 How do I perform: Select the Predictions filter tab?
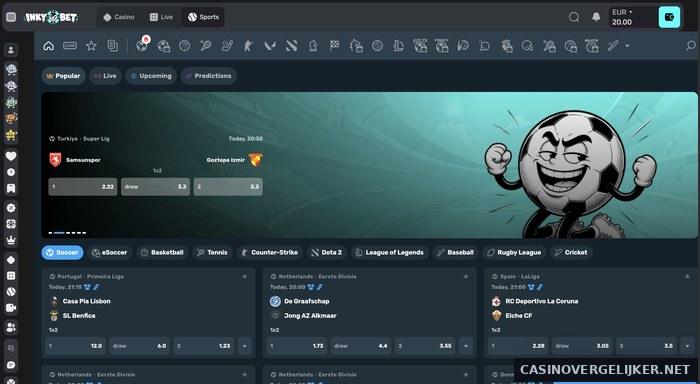[x=208, y=76]
